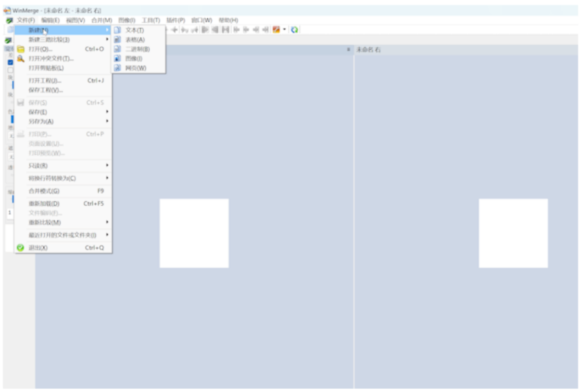Click the table icon beside 表格(A)
The height and width of the screenshot is (392, 581).
pos(117,39)
